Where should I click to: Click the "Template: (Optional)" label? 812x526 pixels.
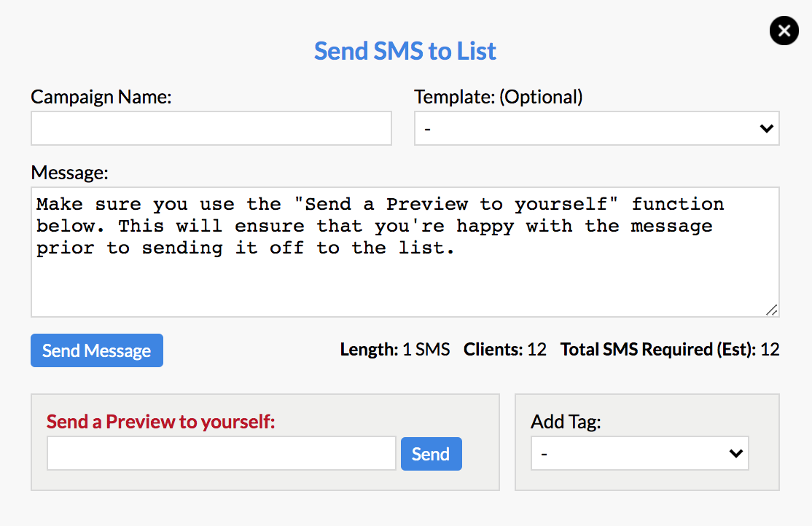click(x=499, y=97)
